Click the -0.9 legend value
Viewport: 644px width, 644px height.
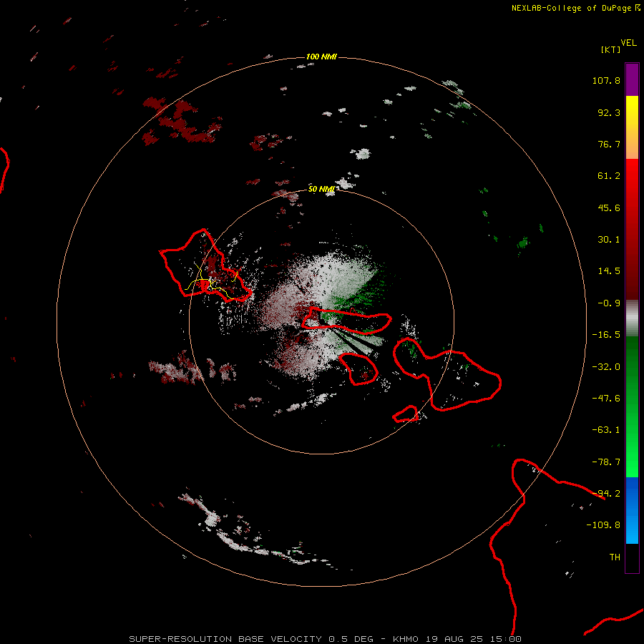(609, 303)
